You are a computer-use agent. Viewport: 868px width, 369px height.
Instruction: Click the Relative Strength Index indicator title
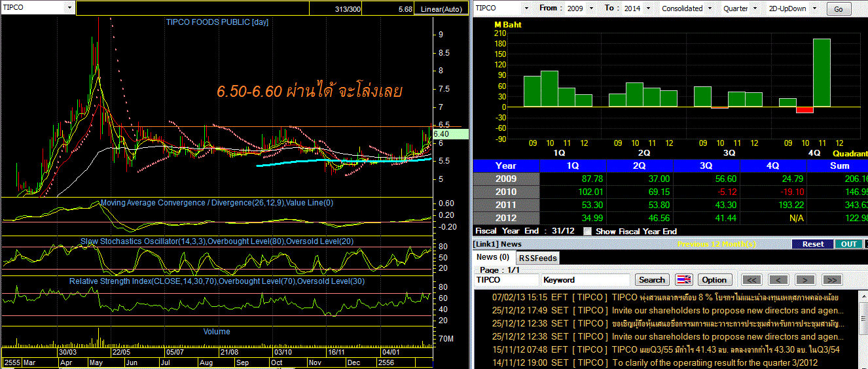point(217,281)
